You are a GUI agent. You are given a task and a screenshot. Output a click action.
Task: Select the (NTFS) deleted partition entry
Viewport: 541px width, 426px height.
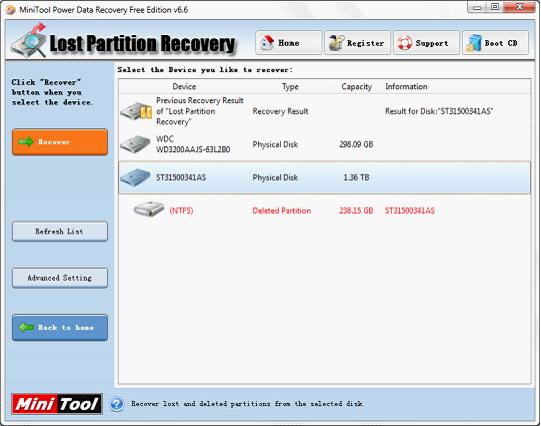point(181,210)
